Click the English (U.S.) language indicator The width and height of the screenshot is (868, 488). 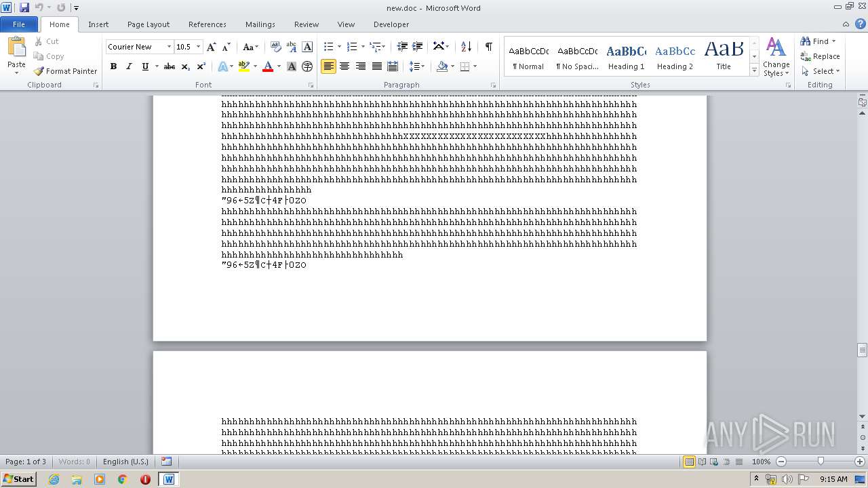point(125,462)
